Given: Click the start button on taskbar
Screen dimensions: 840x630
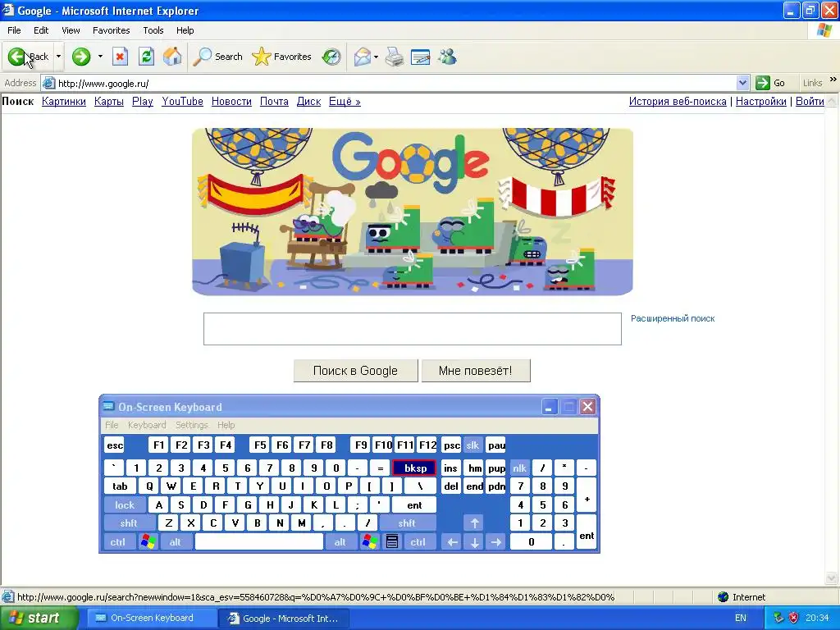Looking at the screenshot, I should click(x=39, y=618).
